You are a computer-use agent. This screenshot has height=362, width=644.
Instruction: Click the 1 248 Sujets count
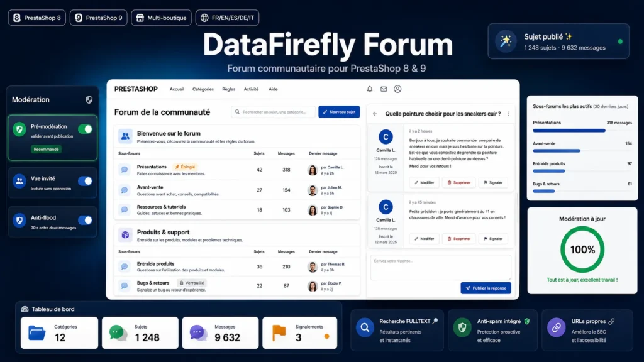[147, 337]
